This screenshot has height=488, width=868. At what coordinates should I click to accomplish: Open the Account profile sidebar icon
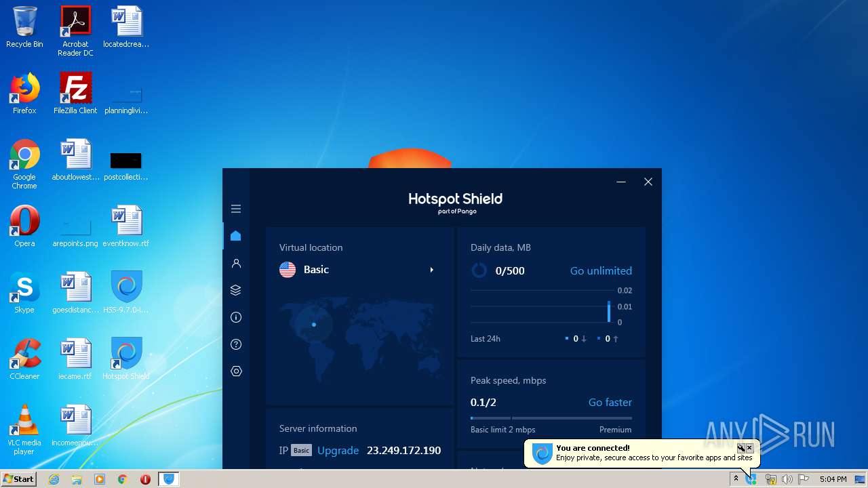(236, 263)
